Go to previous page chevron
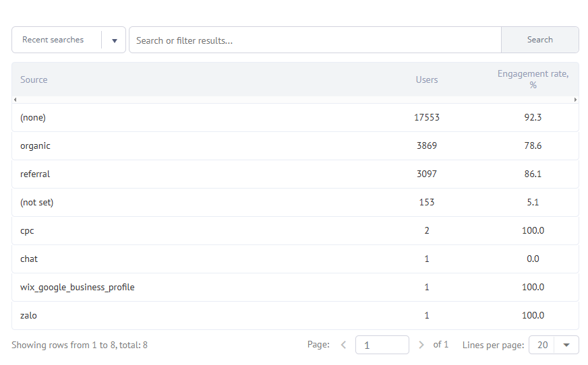 pyautogui.click(x=343, y=345)
